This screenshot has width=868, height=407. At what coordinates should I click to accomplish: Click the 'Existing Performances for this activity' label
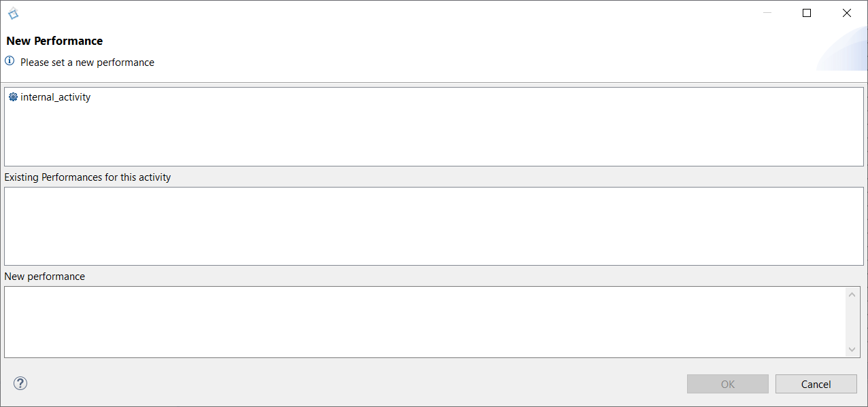coord(88,177)
